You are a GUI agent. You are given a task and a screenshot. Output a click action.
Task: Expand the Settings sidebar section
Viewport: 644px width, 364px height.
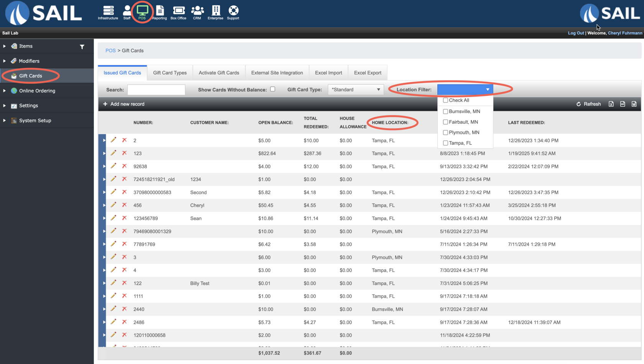(x=5, y=105)
